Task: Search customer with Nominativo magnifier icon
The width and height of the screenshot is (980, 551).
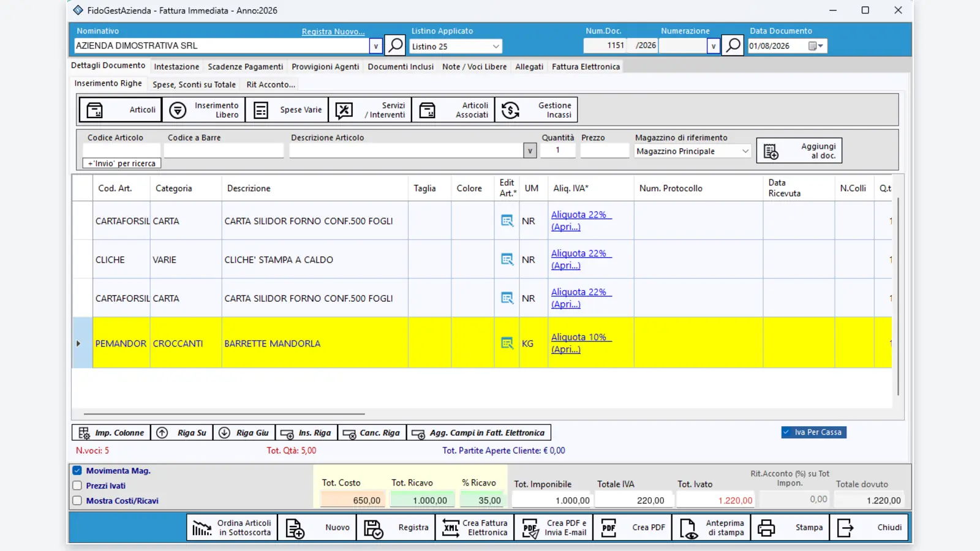Action: click(x=396, y=45)
